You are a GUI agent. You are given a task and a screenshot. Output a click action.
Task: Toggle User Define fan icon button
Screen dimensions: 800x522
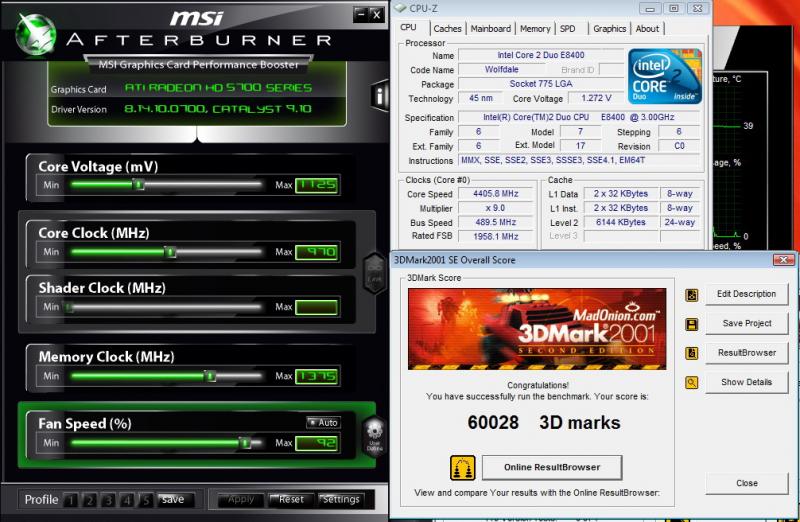(x=374, y=435)
